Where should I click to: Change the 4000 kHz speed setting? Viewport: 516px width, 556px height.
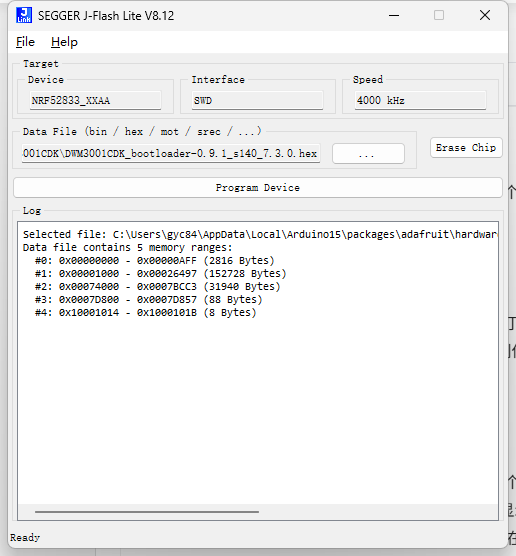coord(420,100)
